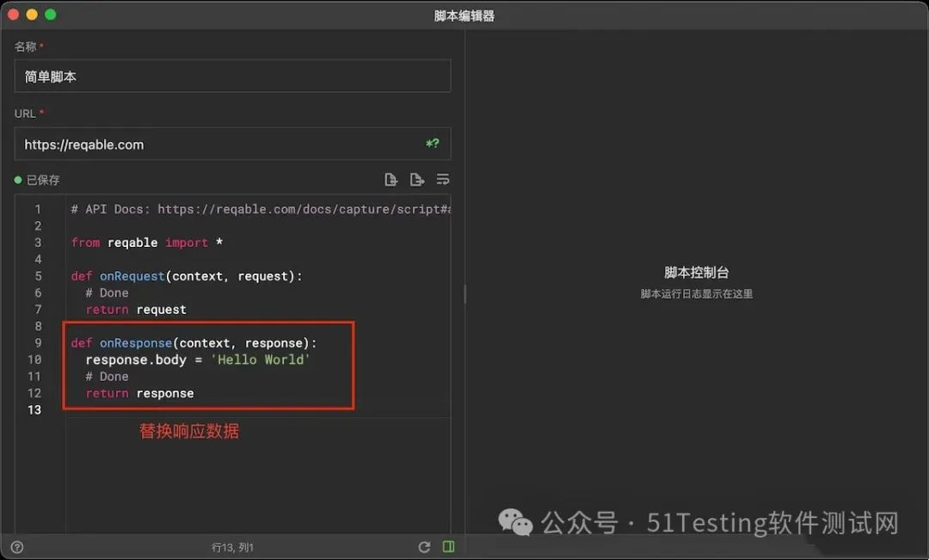Click the export script file icon

point(418,179)
